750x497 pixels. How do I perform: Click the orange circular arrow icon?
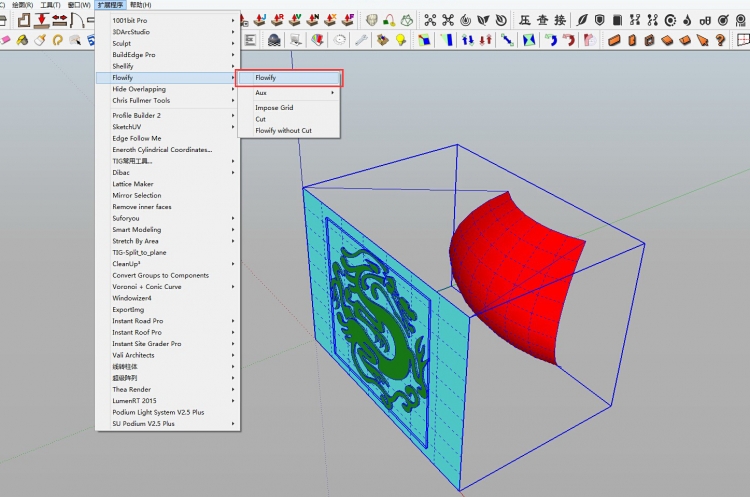point(58,40)
